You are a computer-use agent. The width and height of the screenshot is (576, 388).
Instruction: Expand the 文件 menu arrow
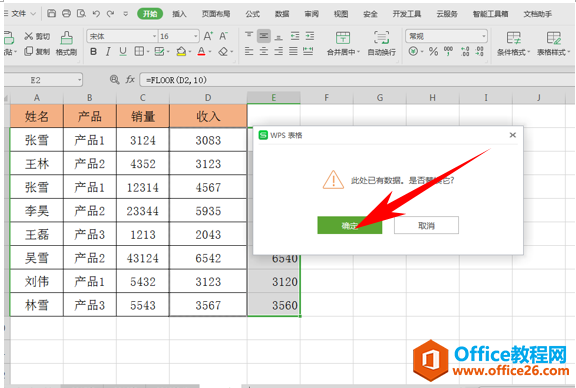point(33,14)
